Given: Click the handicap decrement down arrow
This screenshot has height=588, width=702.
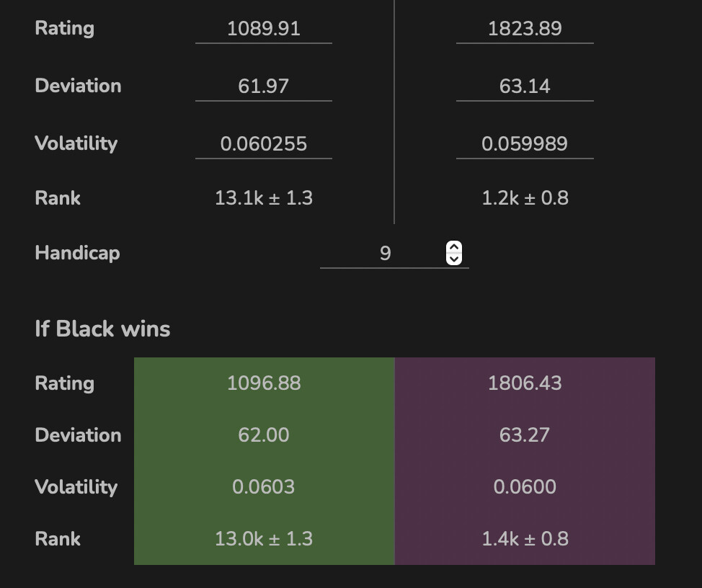Looking at the screenshot, I should pos(453,259).
